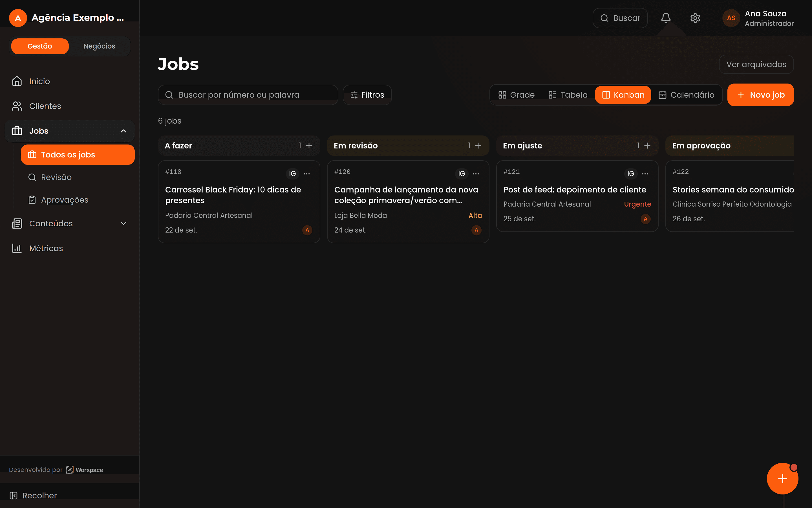
Task: Click assignee avatar on job #118
Action: pos(307,230)
